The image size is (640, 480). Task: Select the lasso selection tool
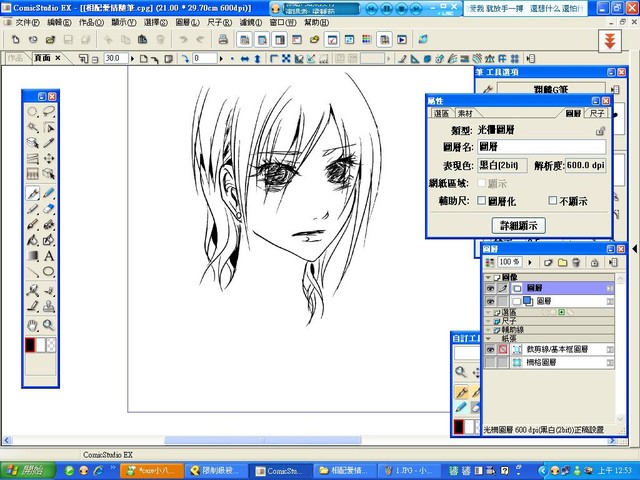click(x=49, y=111)
